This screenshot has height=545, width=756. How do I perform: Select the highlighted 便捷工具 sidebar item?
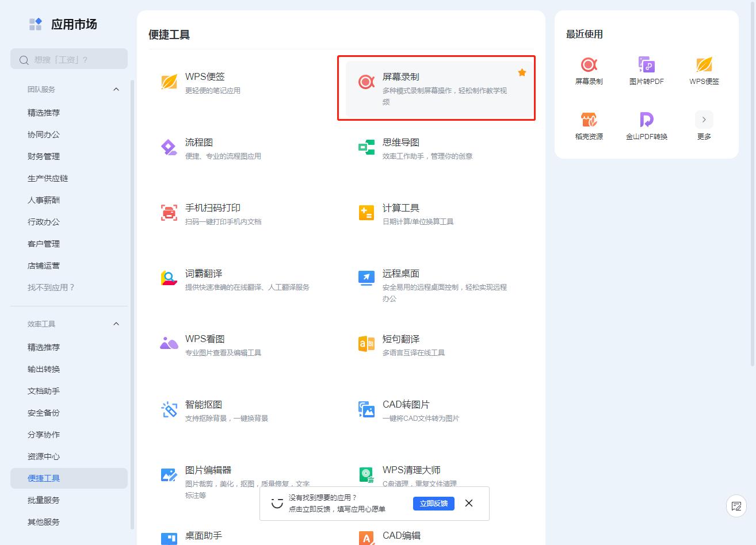click(x=69, y=478)
